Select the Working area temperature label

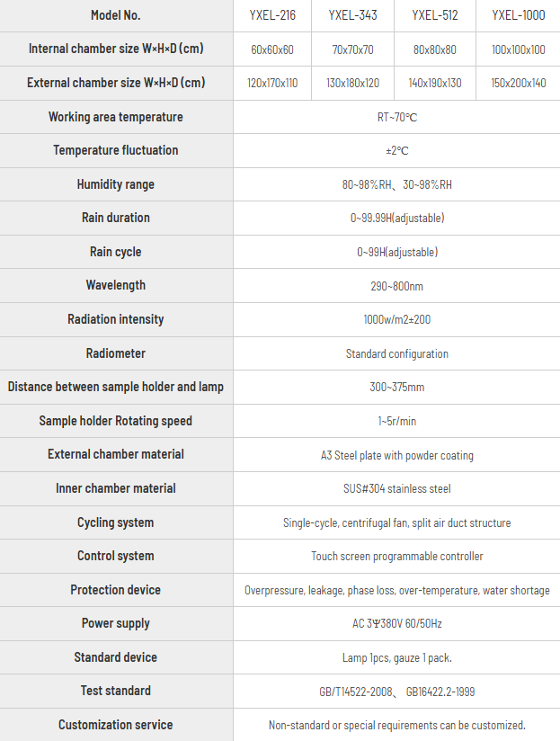(x=116, y=117)
